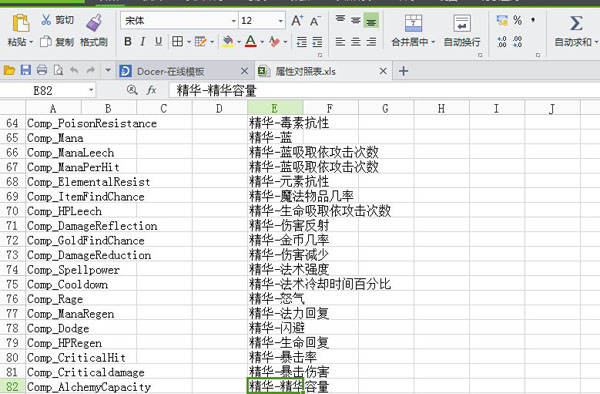Click the Wrap Text button
Screen dimensions: 600x394
462,30
